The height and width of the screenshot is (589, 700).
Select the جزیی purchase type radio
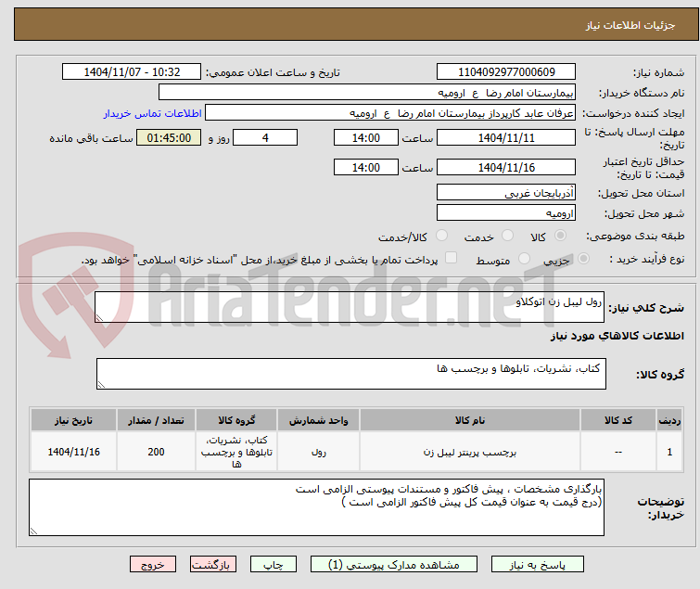(x=583, y=259)
